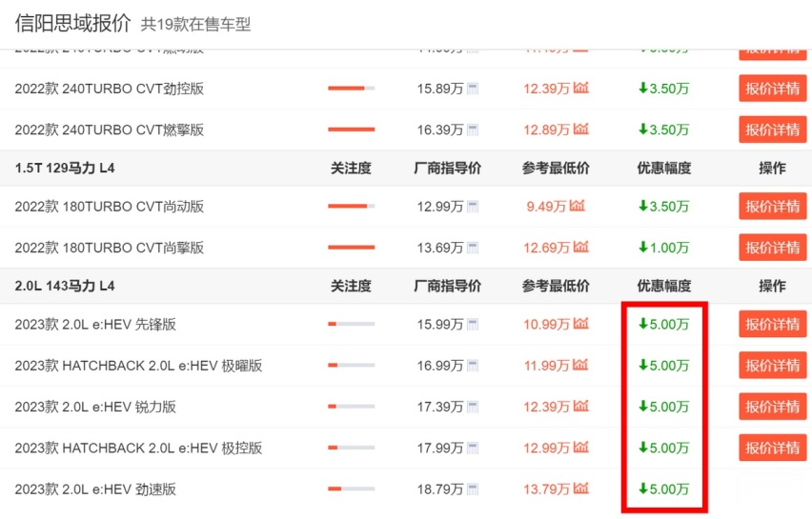
Task: Select lowest price 9.49万
Action: 546,207
